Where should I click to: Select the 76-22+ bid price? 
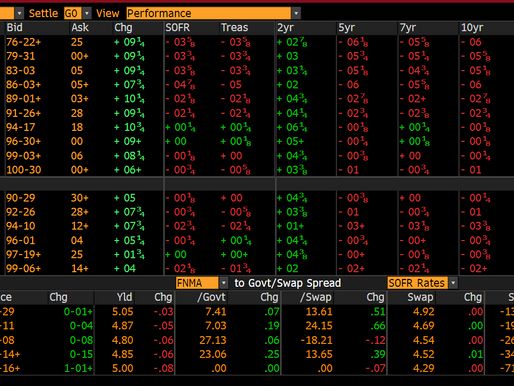tap(24, 42)
